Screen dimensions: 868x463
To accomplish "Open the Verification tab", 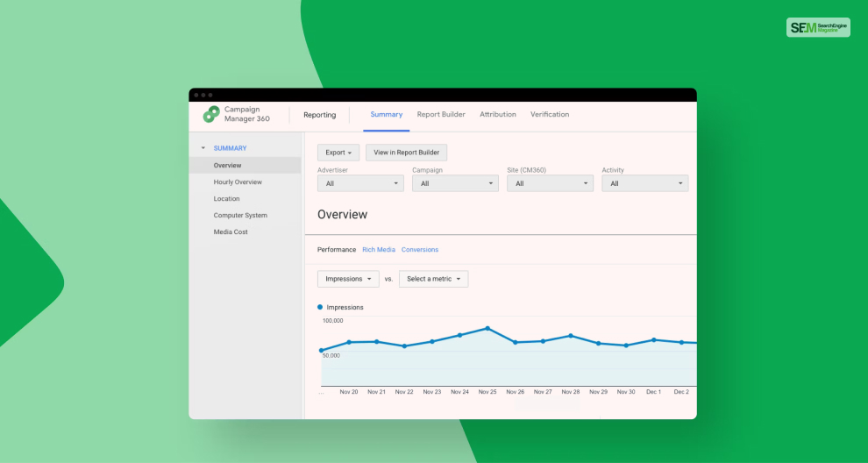I will (x=550, y=115).
